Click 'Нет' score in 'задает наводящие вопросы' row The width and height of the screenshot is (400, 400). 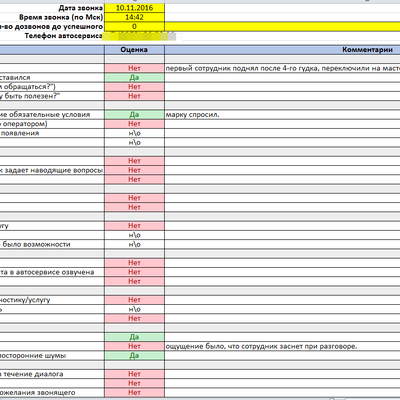[134, 170]
